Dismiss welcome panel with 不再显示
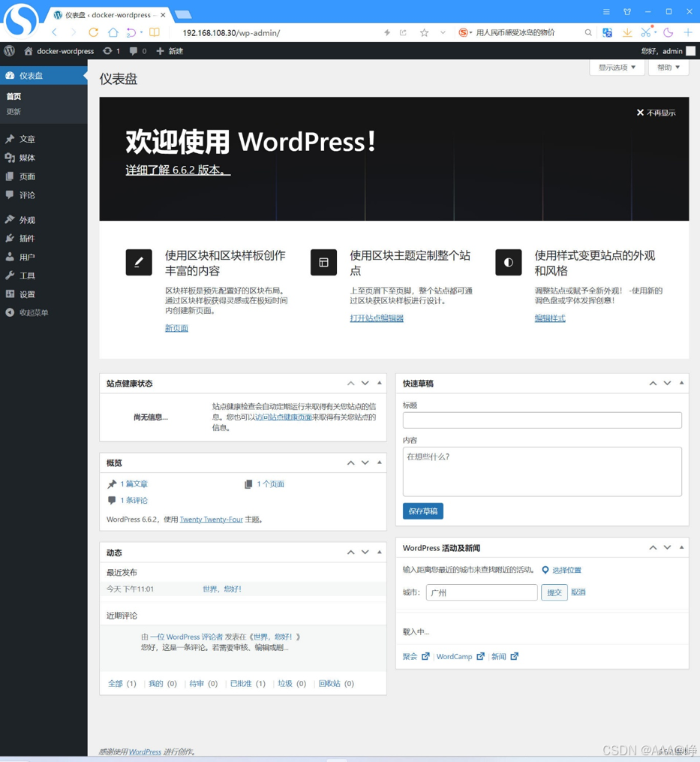 point(656,113)
